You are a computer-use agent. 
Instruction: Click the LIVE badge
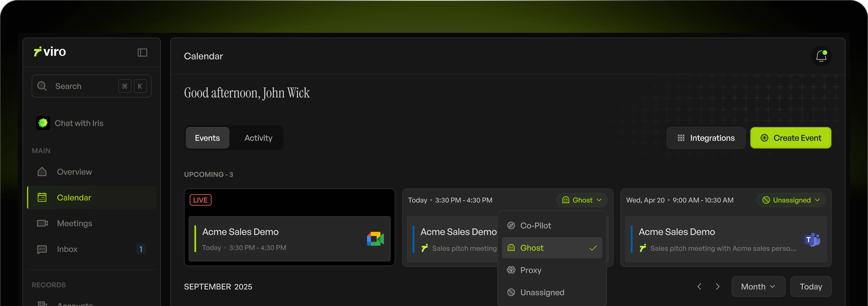200,200
